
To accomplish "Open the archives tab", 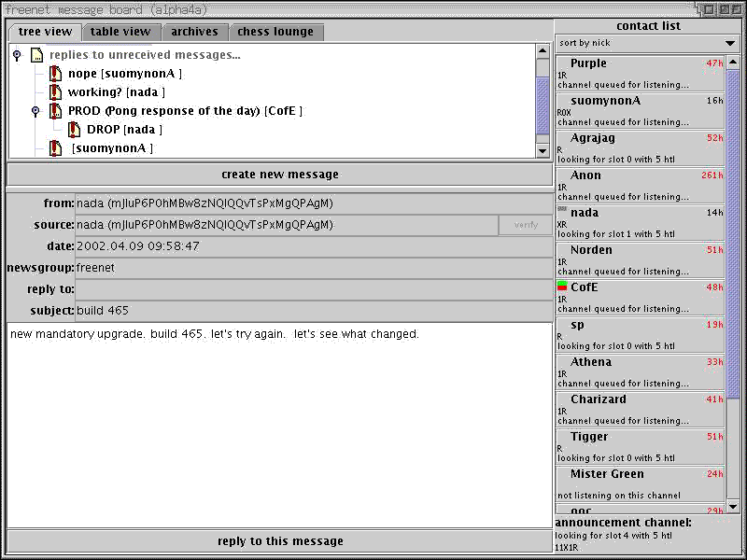I will (194, 32).
